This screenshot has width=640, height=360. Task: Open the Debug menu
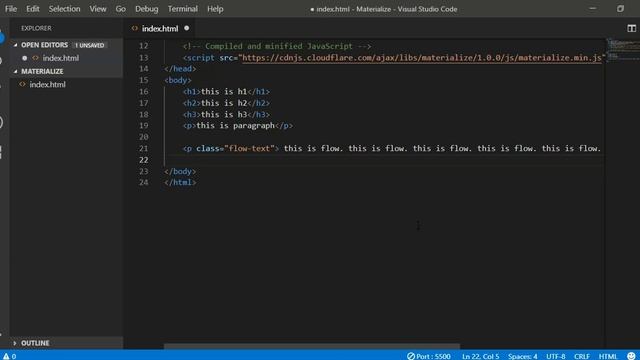point(147,9)
